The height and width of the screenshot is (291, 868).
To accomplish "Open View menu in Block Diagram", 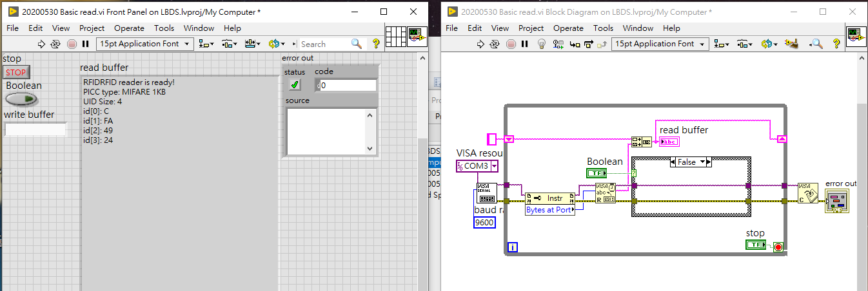I will coord(500,28).
